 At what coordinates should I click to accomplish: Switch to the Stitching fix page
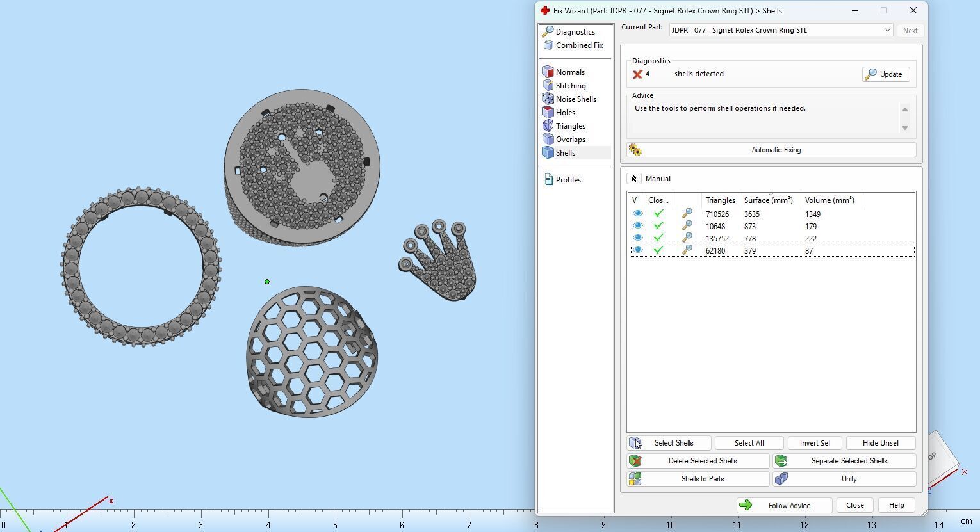click(x=564, y=86)
